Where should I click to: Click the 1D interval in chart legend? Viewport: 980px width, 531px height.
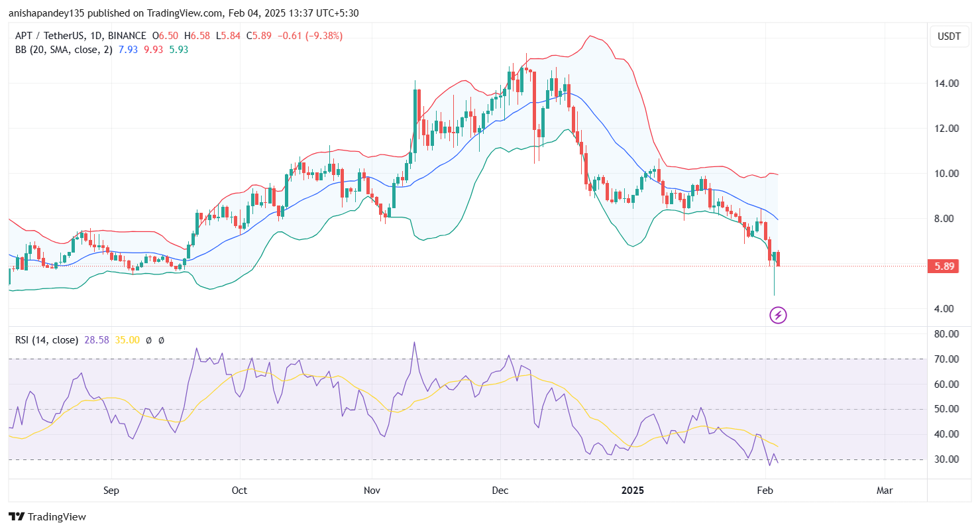95,36
